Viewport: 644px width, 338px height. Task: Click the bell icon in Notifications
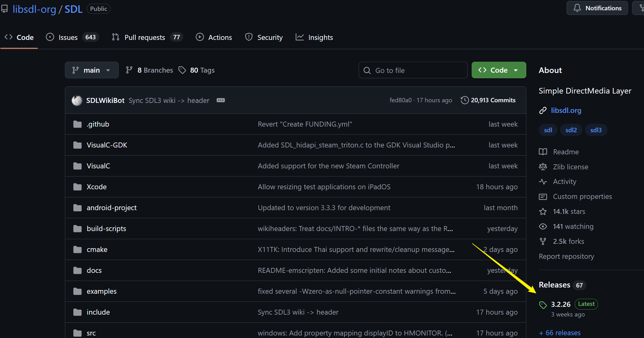pyautogui.click(x=577, y=8)
